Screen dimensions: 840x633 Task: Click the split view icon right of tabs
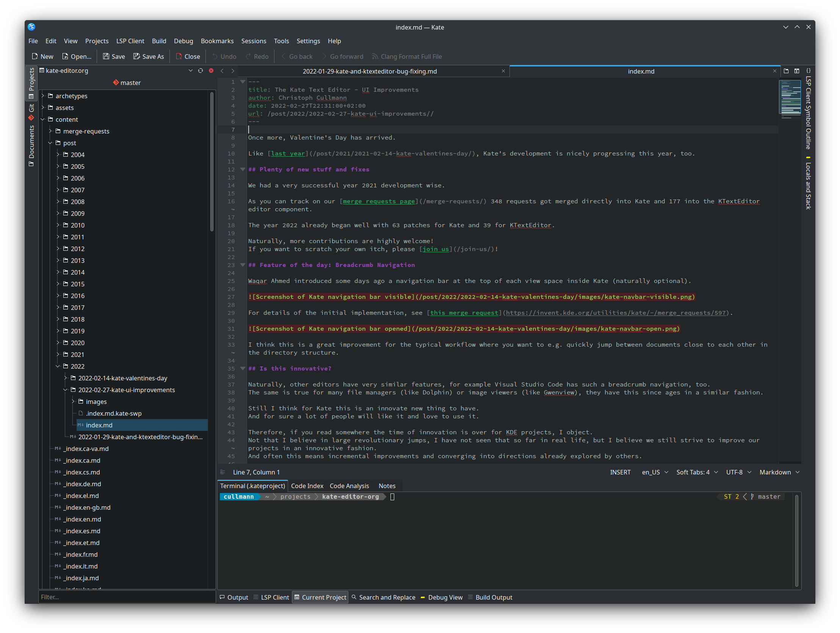797,71
